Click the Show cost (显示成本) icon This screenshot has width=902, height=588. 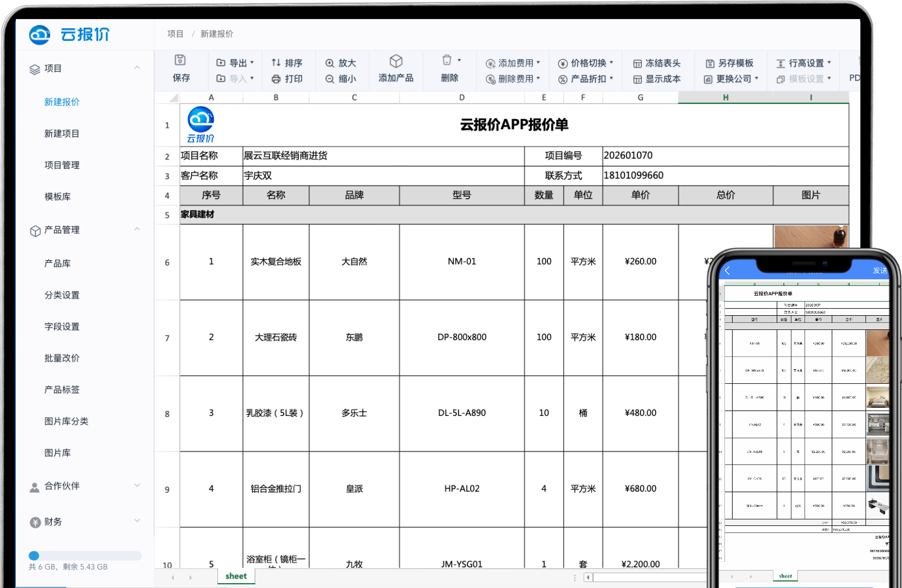click(637, 79)
